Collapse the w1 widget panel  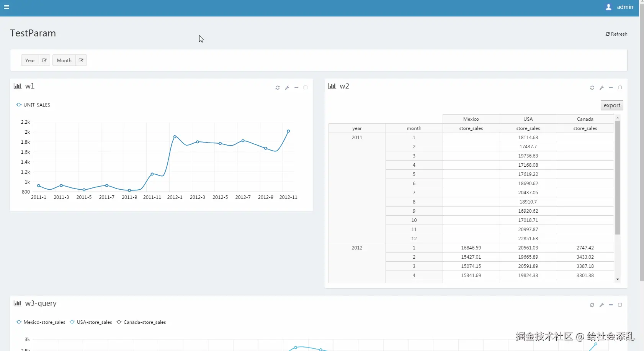296,88
